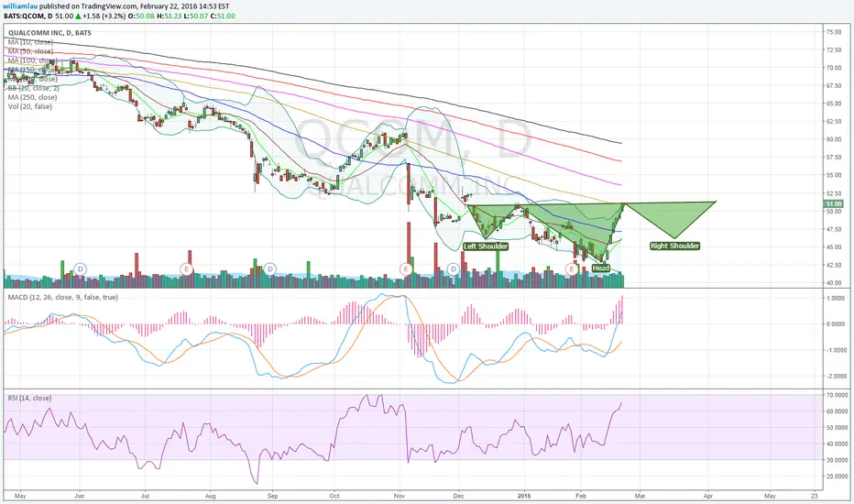This screenshot has width=854, height=504.
Task: Click the BATS:QCOM symbol text
Action: [x=24, y=16]
